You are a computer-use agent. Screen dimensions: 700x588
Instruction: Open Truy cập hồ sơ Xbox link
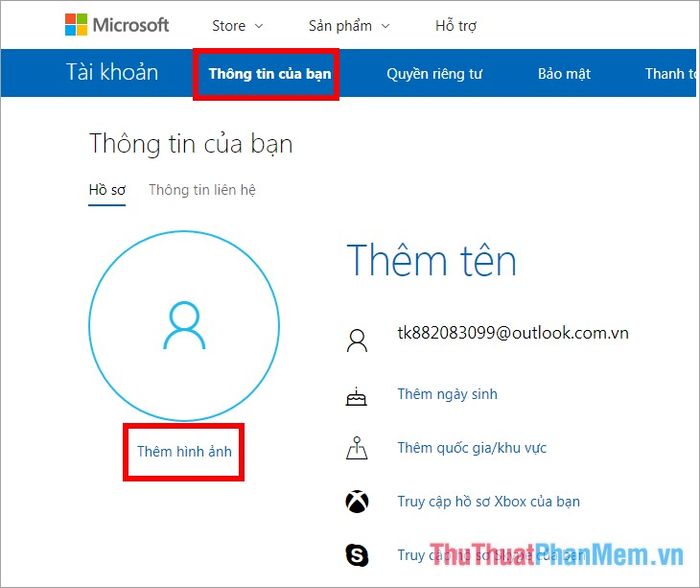(488, 501)
